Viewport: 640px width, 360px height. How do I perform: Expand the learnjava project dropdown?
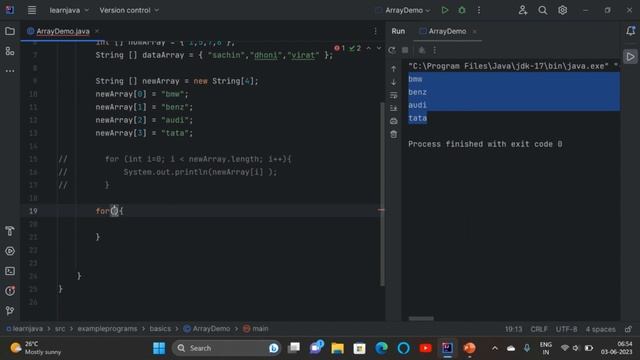tap(69, 10)
